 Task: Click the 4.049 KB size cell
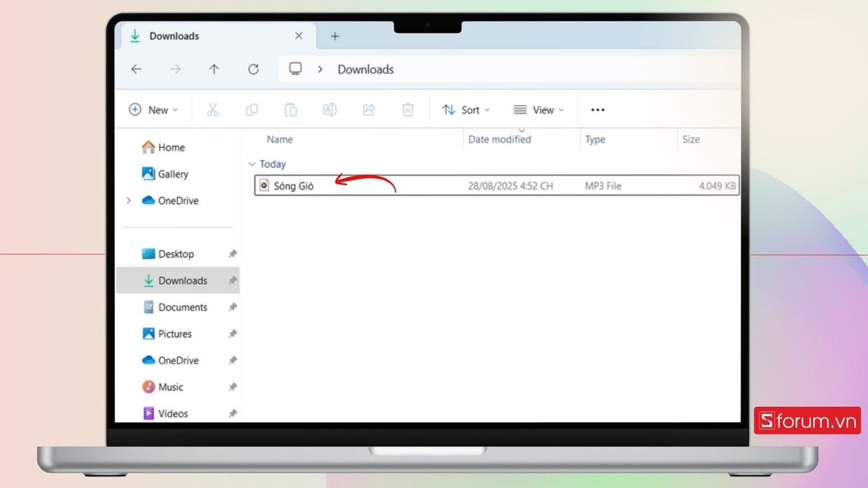click(x=718, y=186)
